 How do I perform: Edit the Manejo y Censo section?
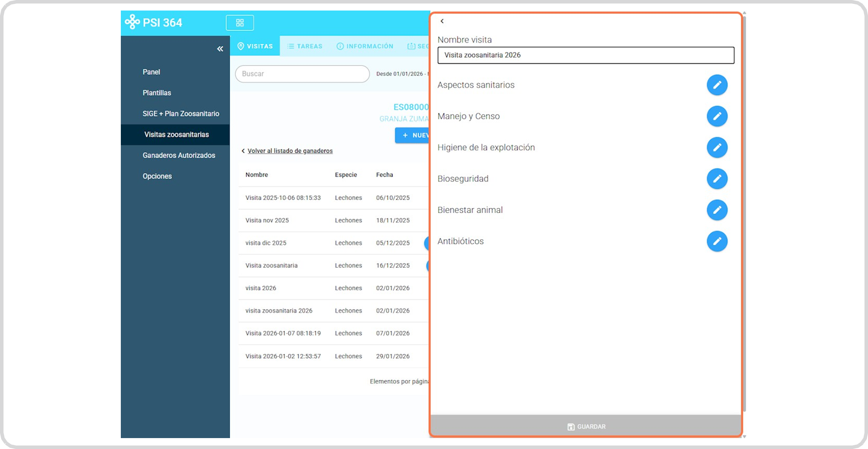717,116
